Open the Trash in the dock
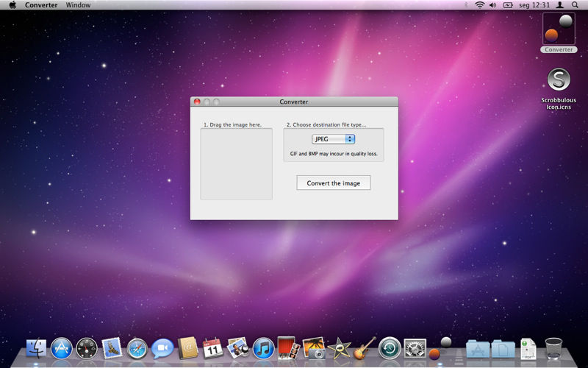588x368 pixels. [553, 348]
